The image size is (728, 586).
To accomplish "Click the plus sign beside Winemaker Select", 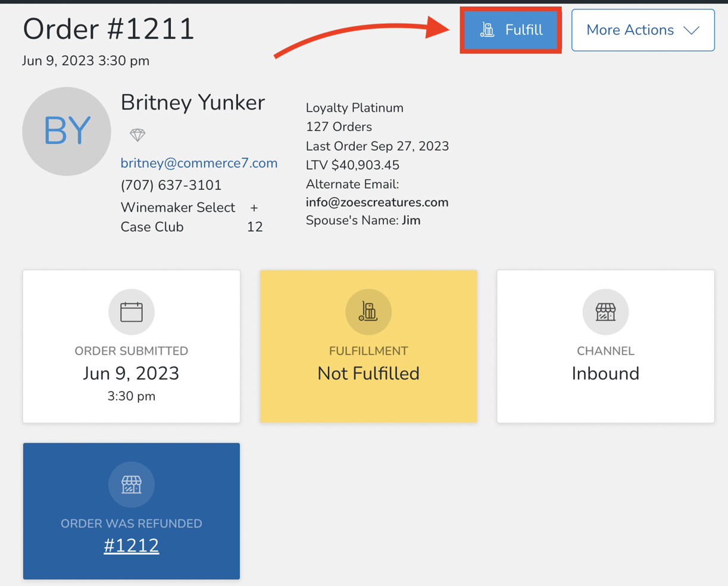I will [254, 208].
